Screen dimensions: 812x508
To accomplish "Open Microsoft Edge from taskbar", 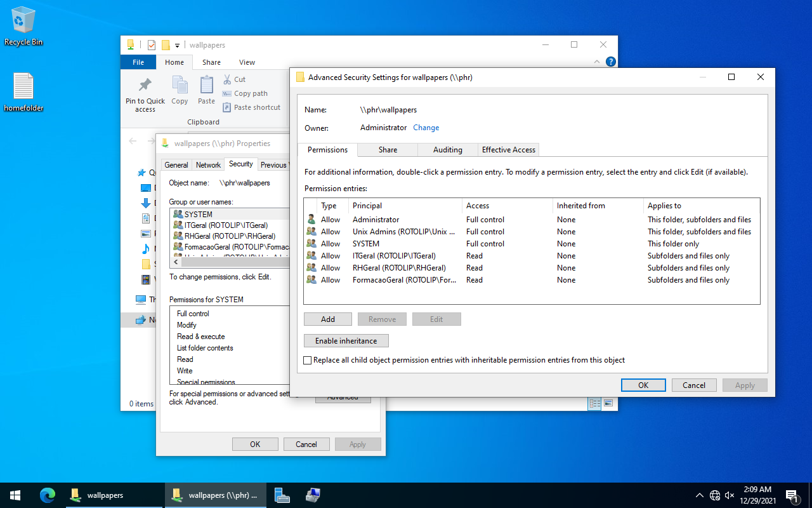I will click(48, 495).
